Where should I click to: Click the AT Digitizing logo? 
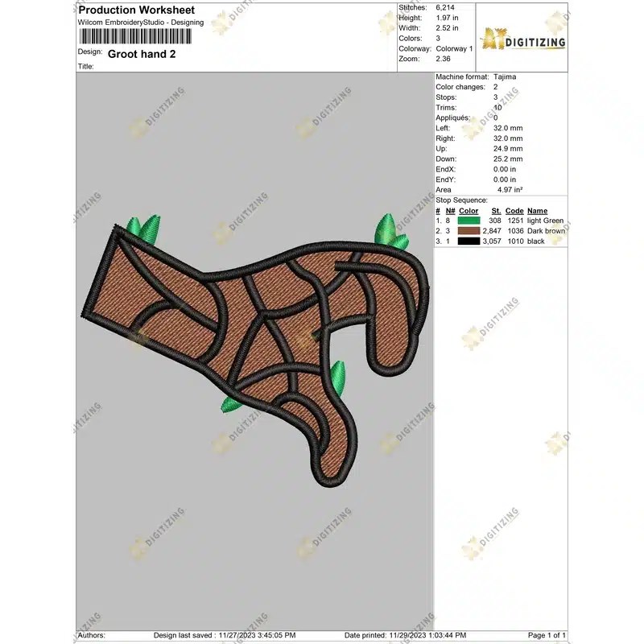(x=522, y=39)
